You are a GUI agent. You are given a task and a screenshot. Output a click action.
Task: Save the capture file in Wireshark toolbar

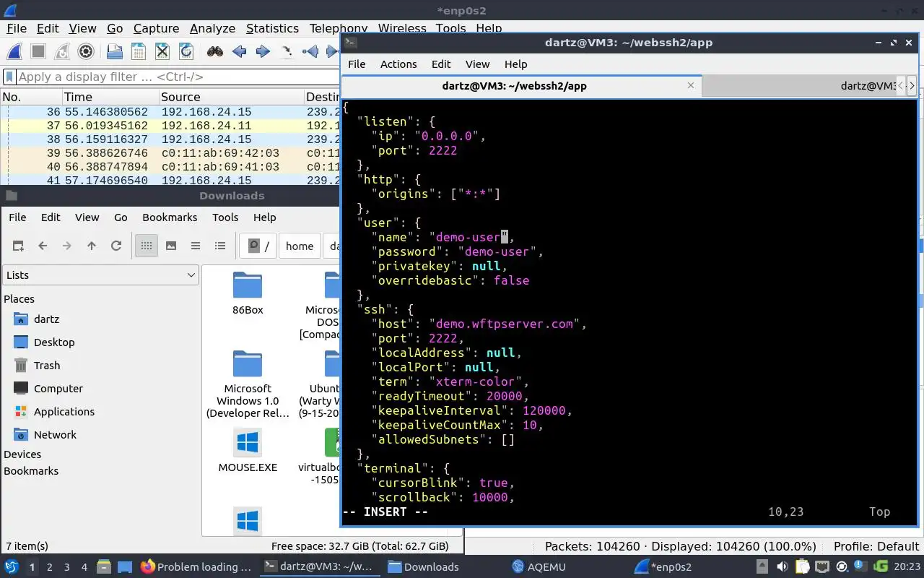[138, 51]
